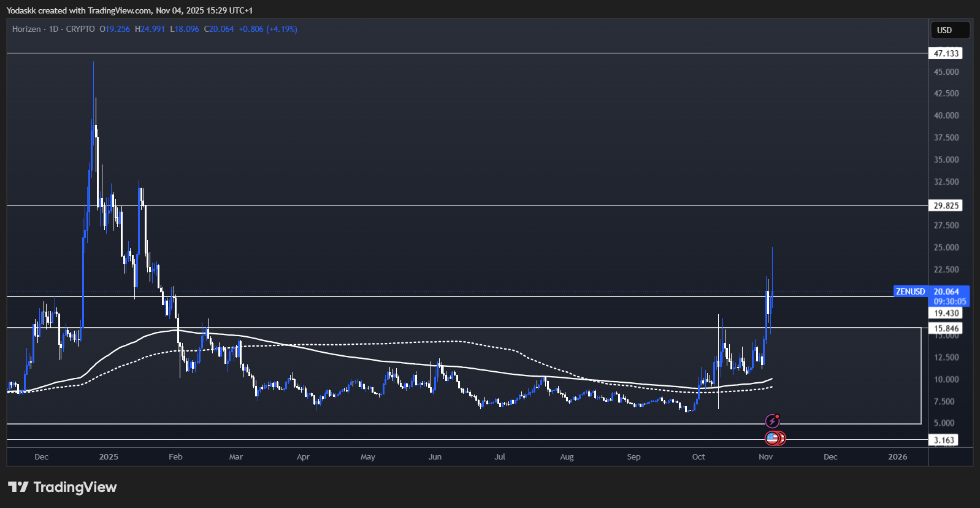Open the USD currency selector
Viewport: 980px width, 508px height.
tap(949, 30)
